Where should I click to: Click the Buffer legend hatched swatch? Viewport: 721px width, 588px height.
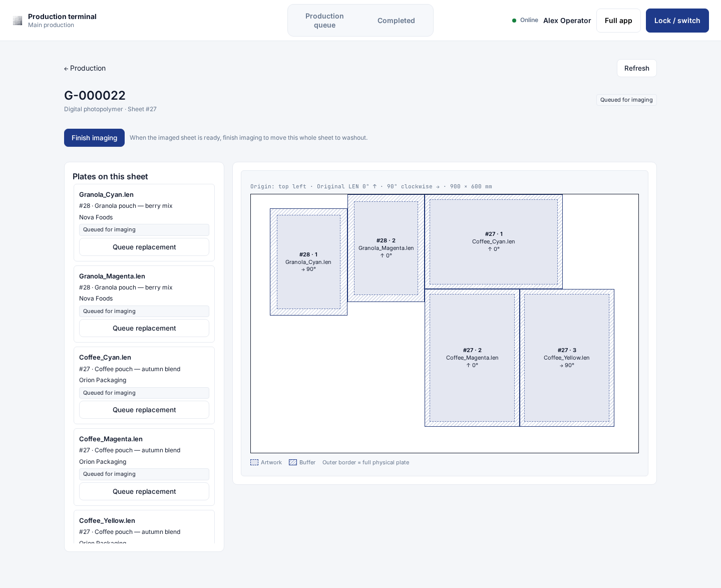click(293, 462)
